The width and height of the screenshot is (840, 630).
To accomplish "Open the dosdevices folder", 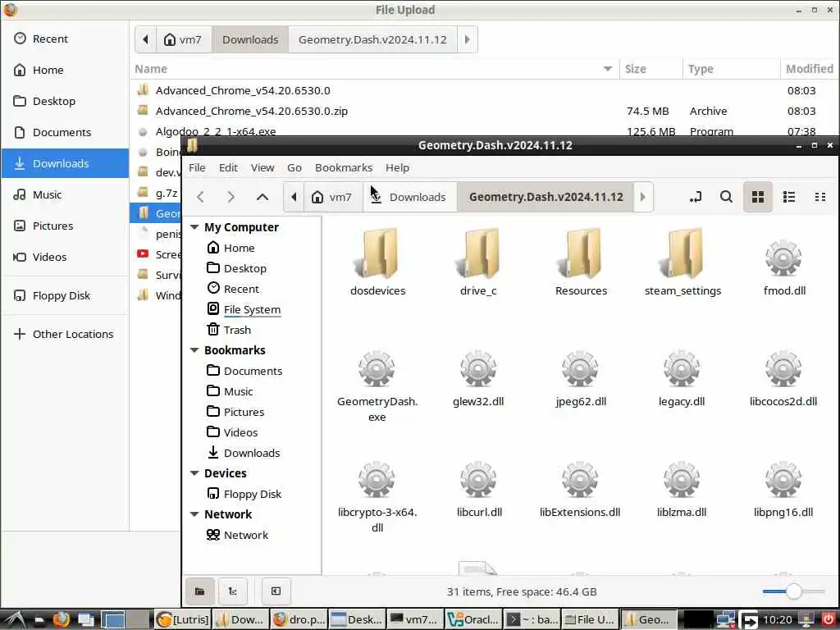I will coord(377,262).
